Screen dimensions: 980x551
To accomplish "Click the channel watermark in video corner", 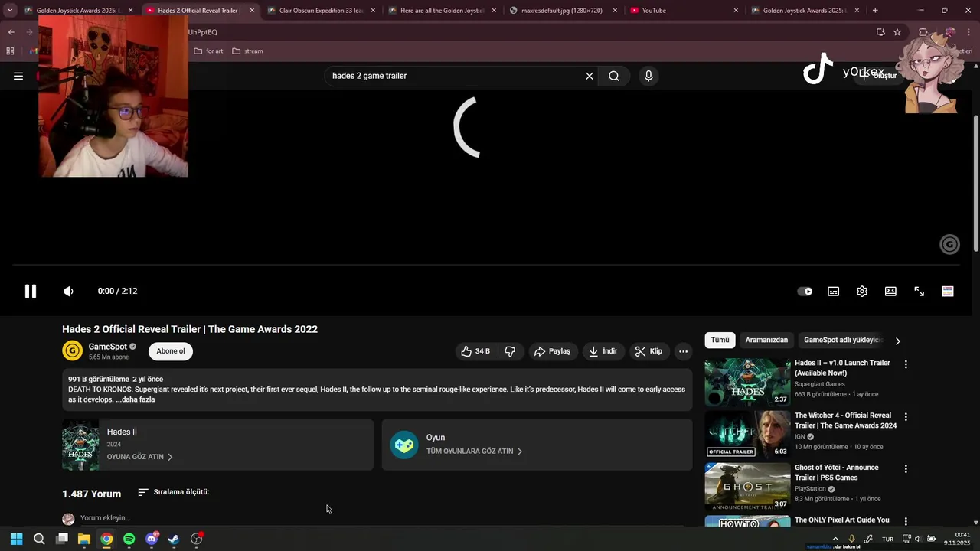I will (x=949, y=244).
